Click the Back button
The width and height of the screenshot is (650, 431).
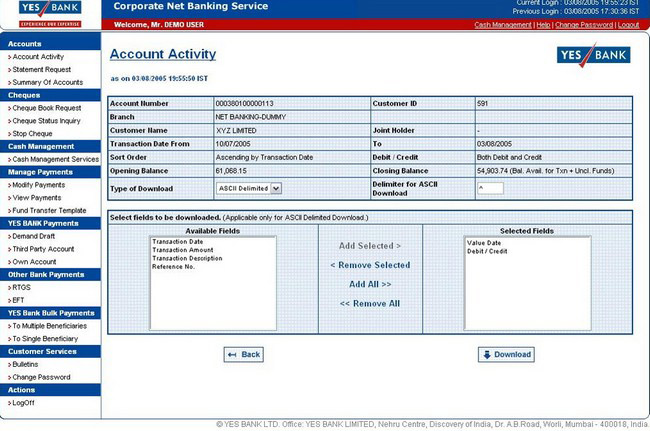point(244,355)
